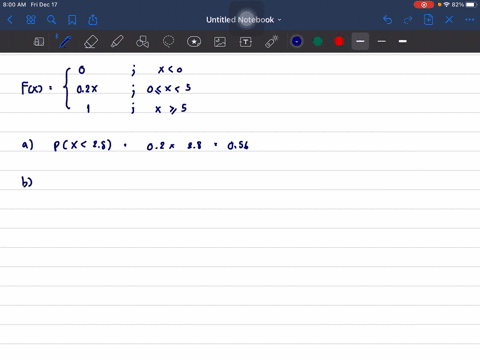Select the Shapes tool
Screen dimensions: 480x360
point(142,42)
